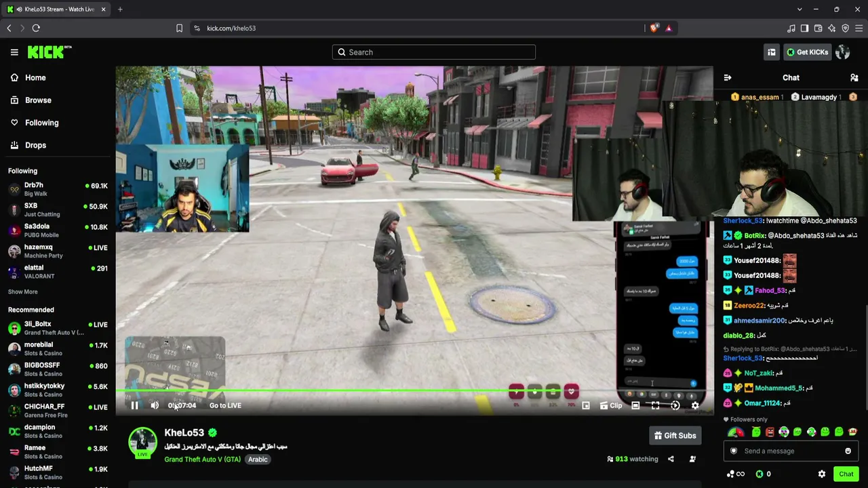Open the emoji picker in chat input
868x488 pixels.
[848, 451]
